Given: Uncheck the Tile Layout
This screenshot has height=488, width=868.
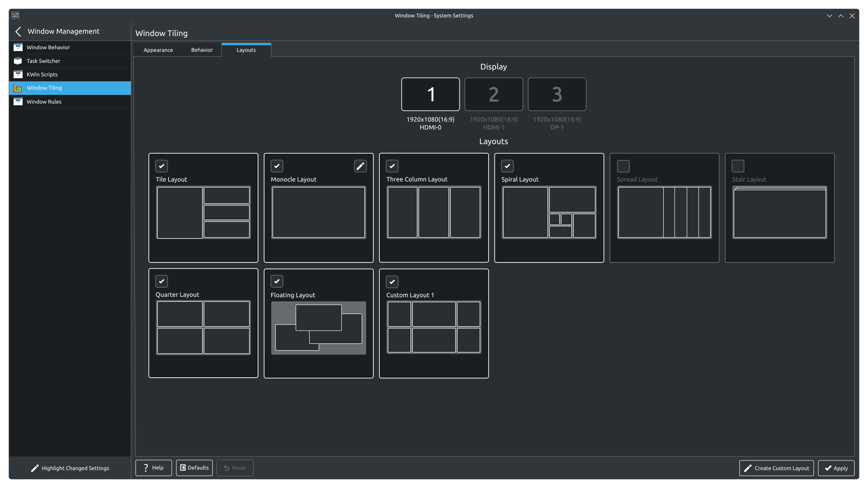Looking at the screenshot, I should tap(162, 166).
